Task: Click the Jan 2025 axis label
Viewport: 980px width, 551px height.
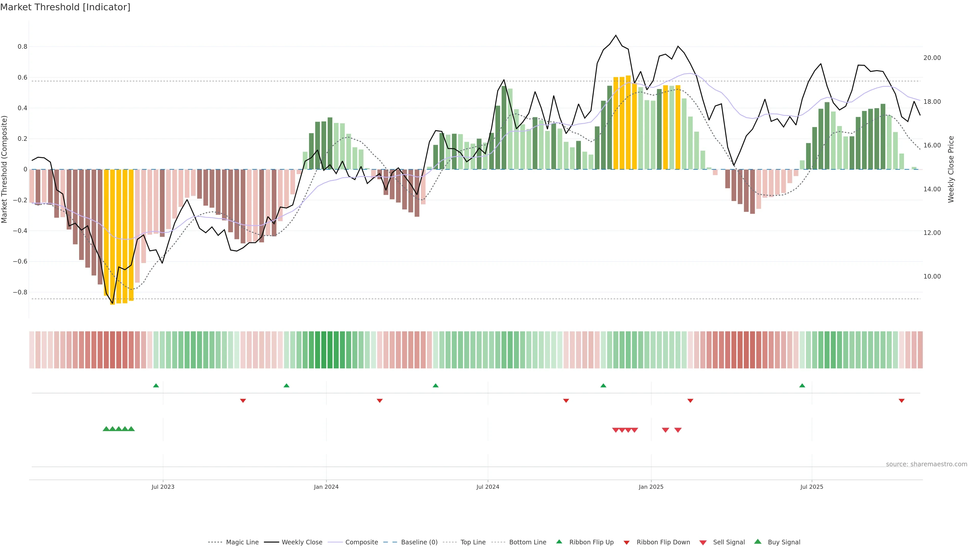Action: [651, 487]
